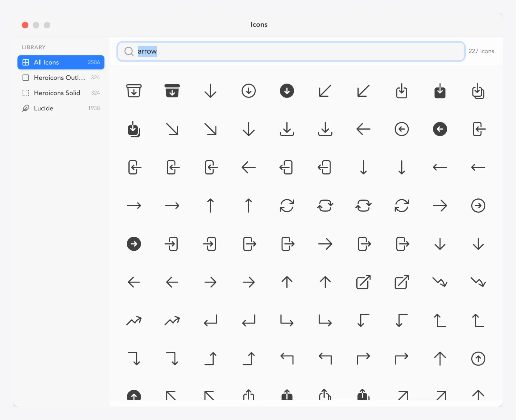Screen dimensions: 516x420
Task: Pick the solid single-square download arrow icon
Action: coord(440,91)
